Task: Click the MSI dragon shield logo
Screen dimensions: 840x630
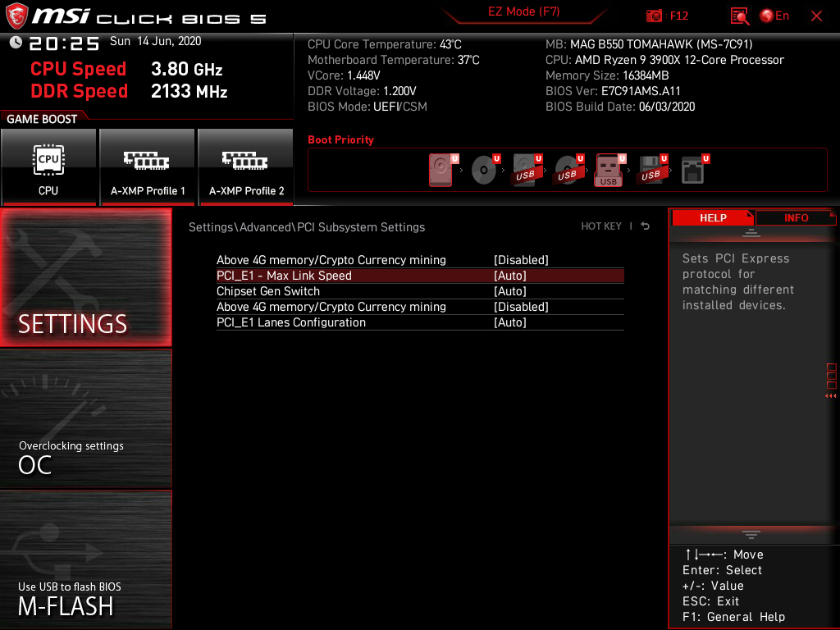Action: 16,16
